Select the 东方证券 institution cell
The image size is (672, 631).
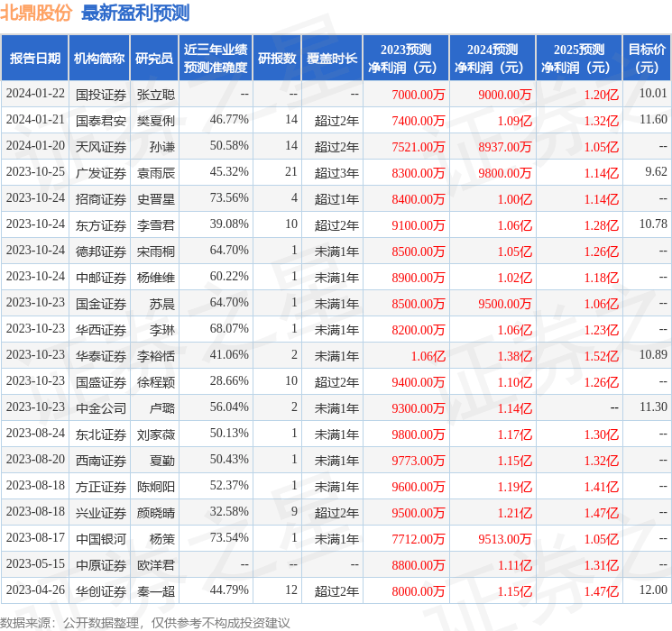coord(101,225)
